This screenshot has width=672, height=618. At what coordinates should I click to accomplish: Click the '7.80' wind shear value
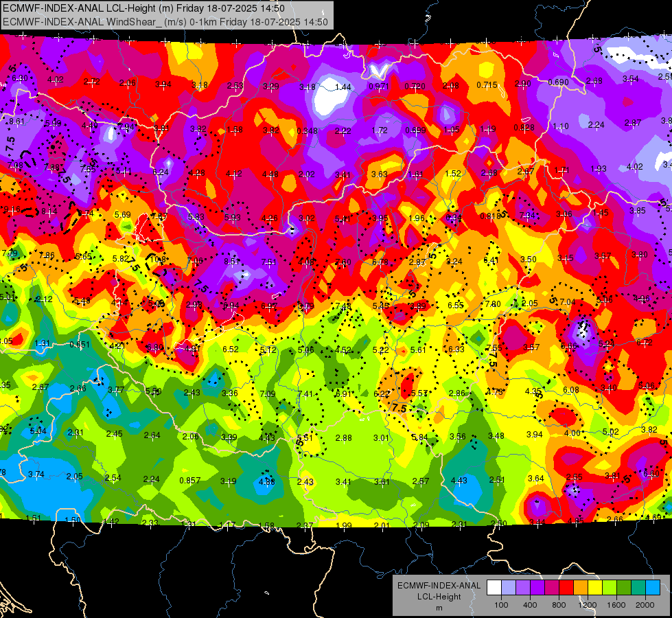(492, 304)
